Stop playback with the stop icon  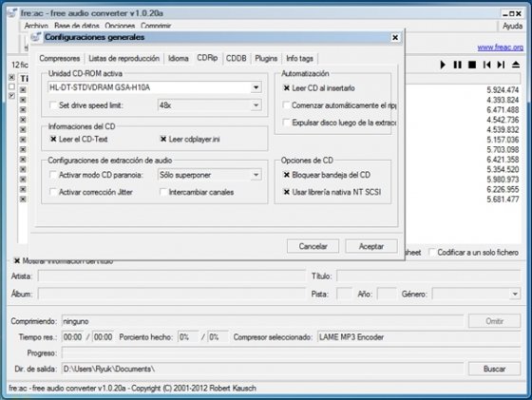[x=472, y=65]
